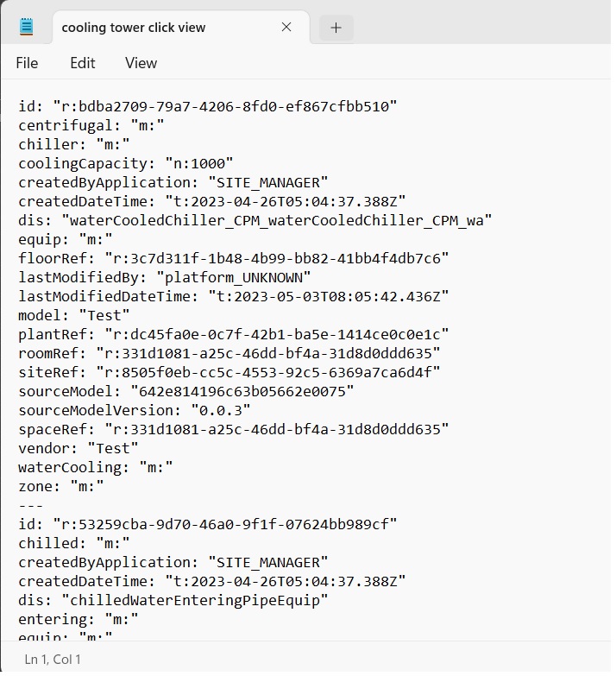Click the lastModifiedBy platform_UNKNOWN line
The height and width of the screenshot is (676, 616).
(x=165, y=278)
